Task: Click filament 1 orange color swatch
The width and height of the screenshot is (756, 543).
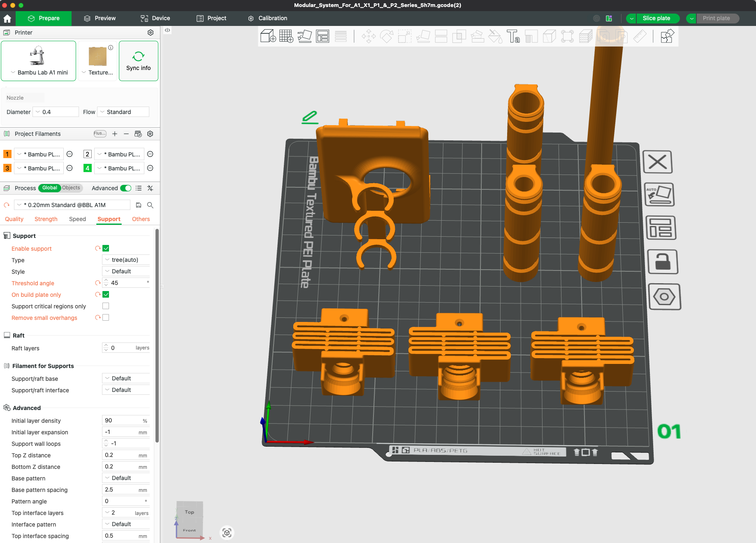Action: (x=7, y=154)
